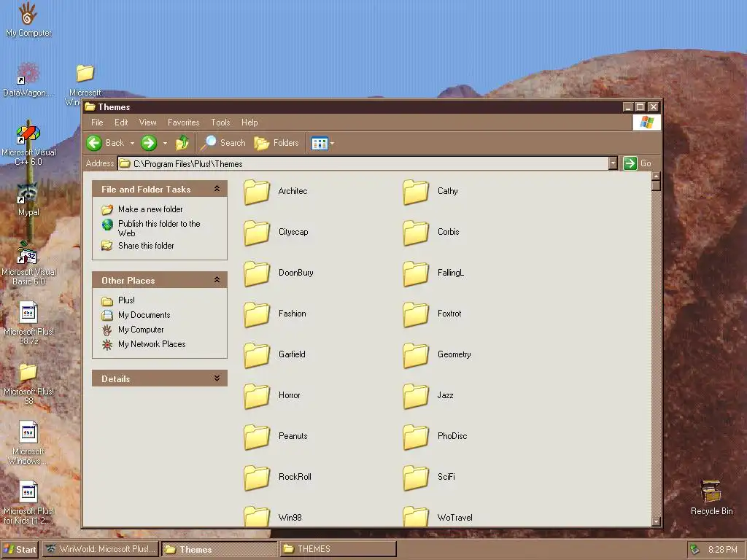
Task: Select the PhoDisc folder icon
Action: 416,437
